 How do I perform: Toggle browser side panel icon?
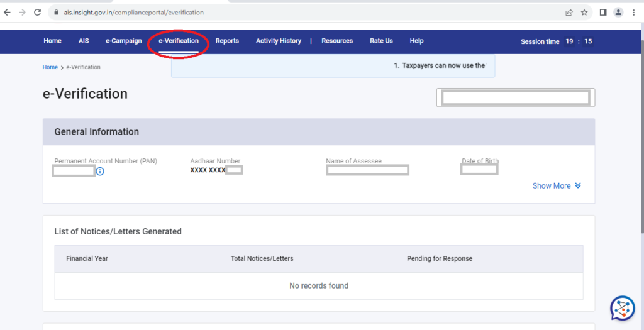click(602, 12)
